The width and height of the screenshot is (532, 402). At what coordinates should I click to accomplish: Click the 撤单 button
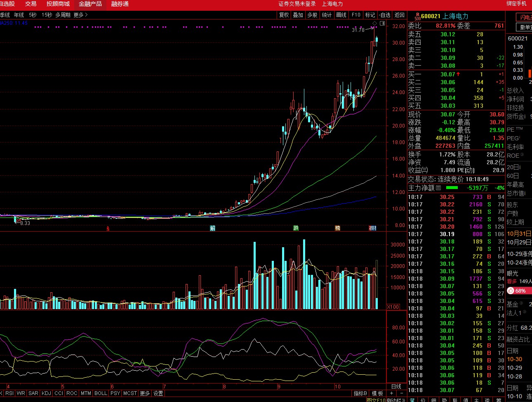(524, 27)
